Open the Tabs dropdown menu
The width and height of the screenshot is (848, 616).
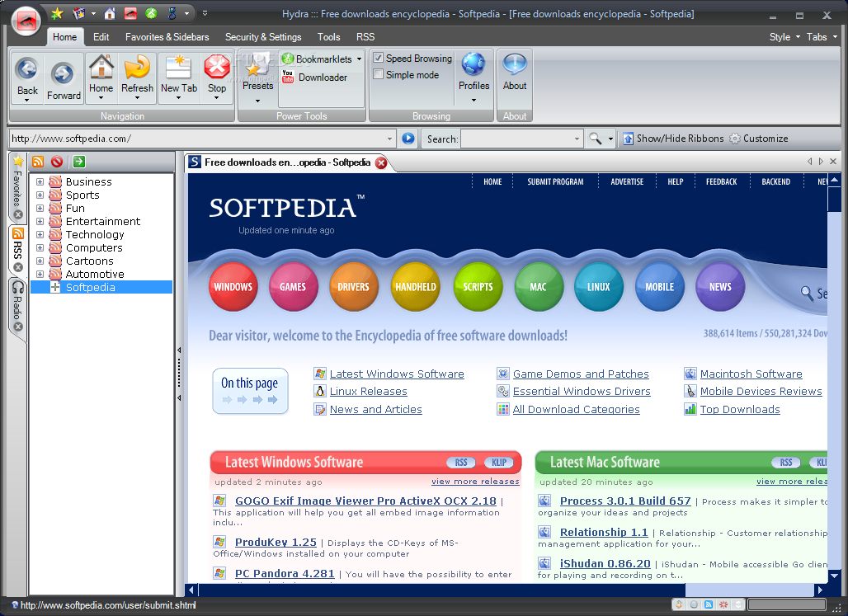[x=822, y=37]
